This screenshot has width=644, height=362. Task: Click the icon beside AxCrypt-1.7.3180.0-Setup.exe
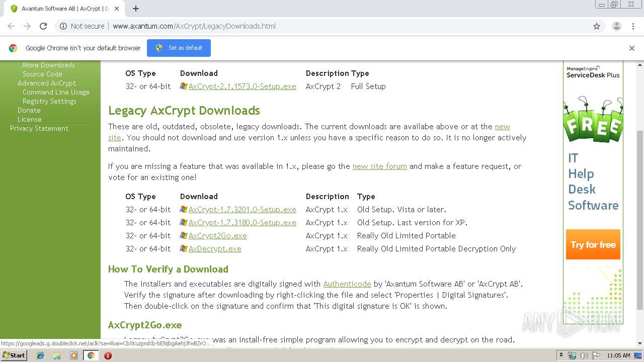tap(184, 223)
